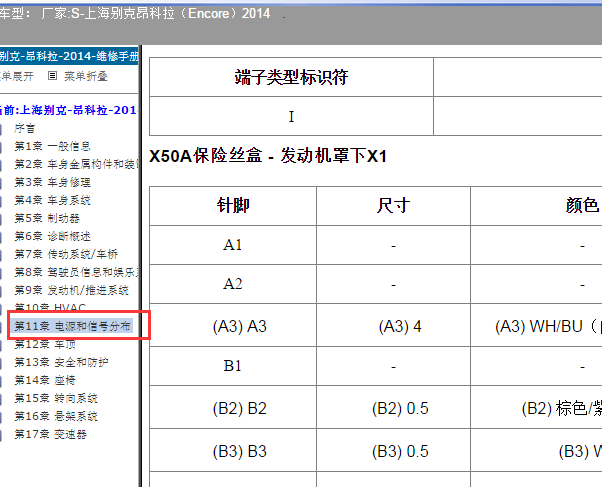Select 第10章 HVAC chapter
The width and height of the screenshot is (602, 487).
tap(50, 307)
